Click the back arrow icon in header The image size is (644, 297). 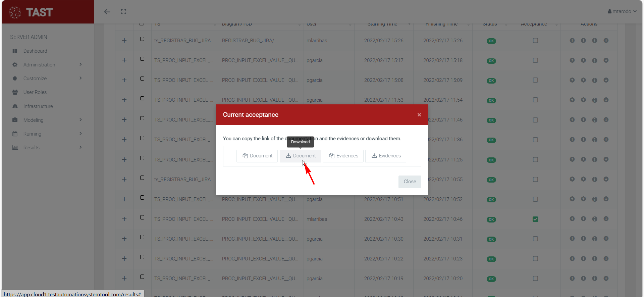[x=107, y=12]
